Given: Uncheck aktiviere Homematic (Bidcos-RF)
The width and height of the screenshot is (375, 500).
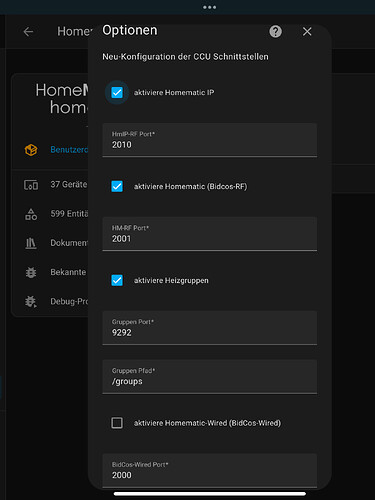Looking at the screenshot, I should point(117,186).
